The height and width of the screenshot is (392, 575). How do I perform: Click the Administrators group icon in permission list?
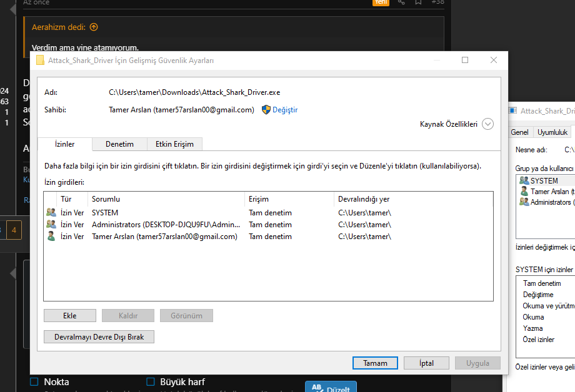click(x=51, y=224)
